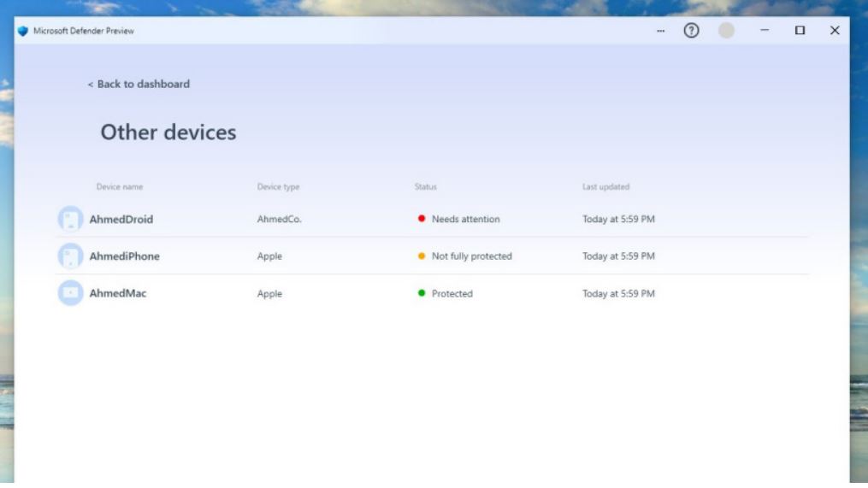Go back to dashboard

[139, 84]
